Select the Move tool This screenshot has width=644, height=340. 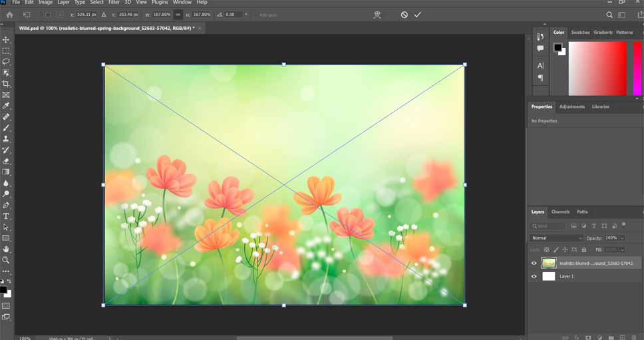tap(6, 40)
